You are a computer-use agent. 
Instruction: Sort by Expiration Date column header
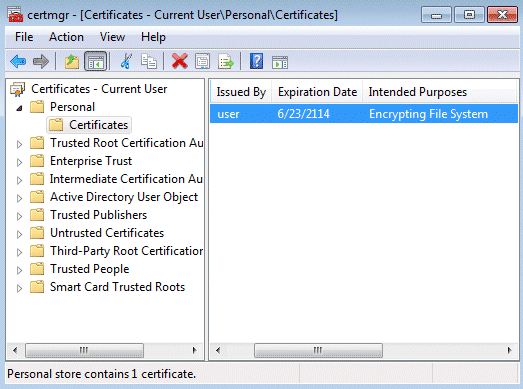point(317,92)
